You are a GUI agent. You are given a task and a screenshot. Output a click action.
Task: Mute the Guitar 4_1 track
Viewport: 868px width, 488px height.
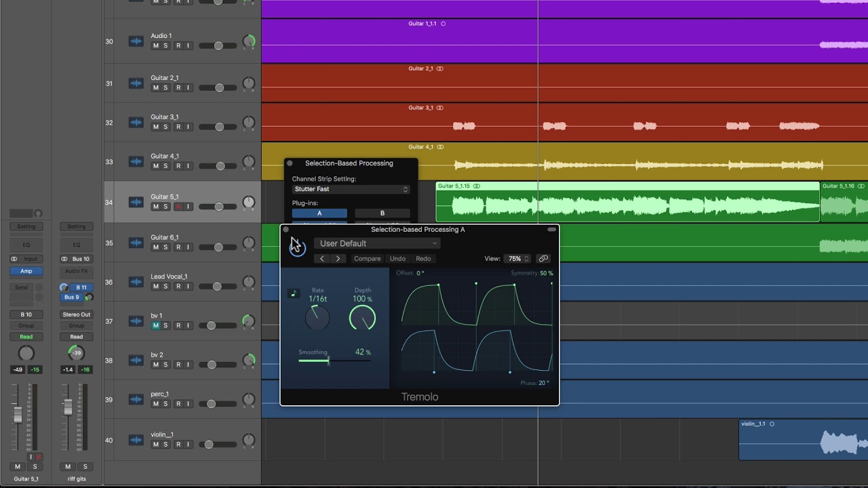point(155,166)
